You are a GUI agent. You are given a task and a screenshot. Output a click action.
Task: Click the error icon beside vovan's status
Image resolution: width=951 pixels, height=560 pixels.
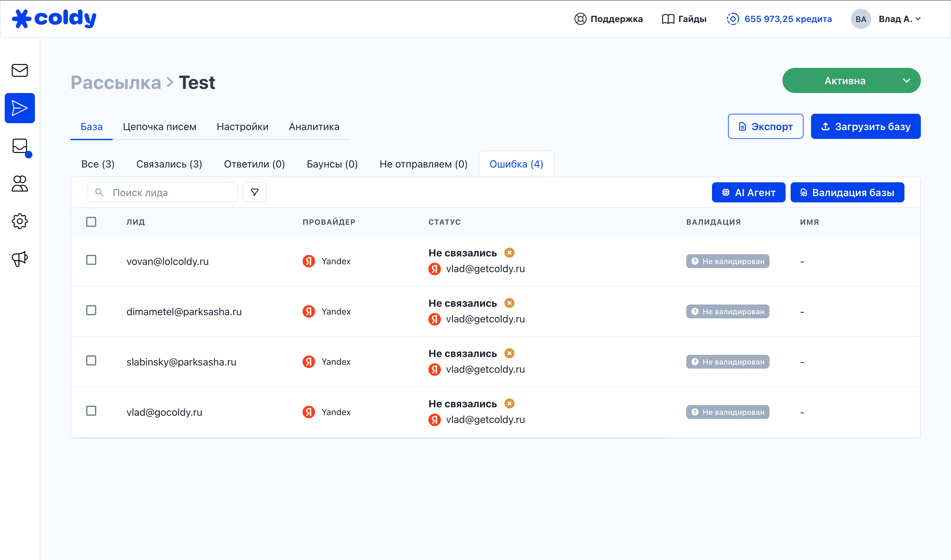(509, 252)
